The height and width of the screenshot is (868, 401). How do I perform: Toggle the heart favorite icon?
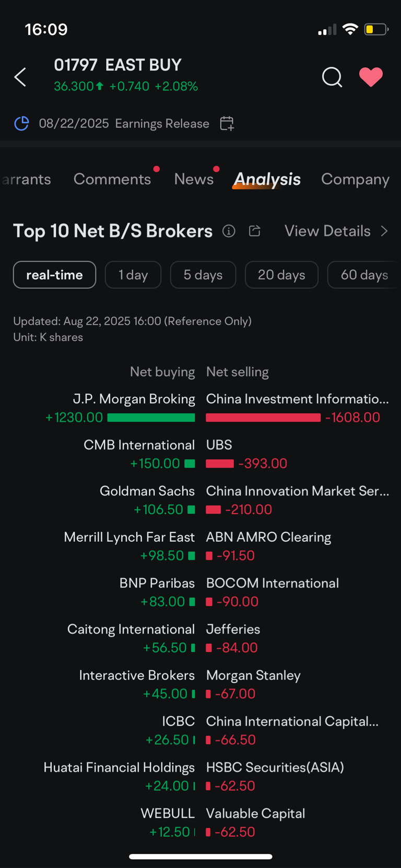(371, 77)
